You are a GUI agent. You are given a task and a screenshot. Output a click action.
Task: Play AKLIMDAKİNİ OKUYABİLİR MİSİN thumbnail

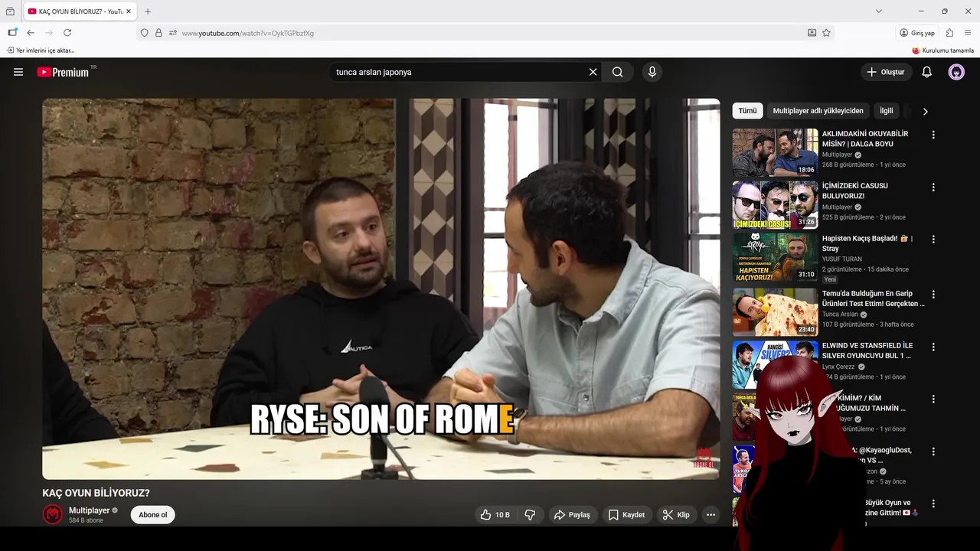775,152
